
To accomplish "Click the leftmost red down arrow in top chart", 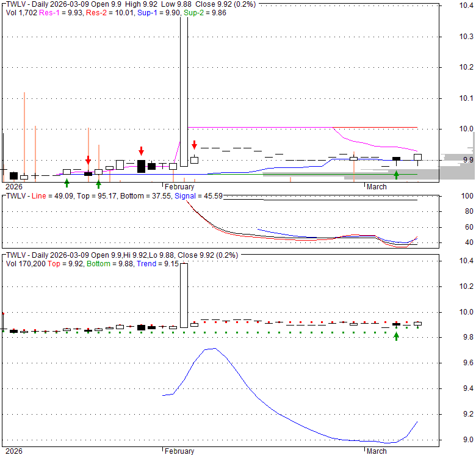I will click(88, 160).
